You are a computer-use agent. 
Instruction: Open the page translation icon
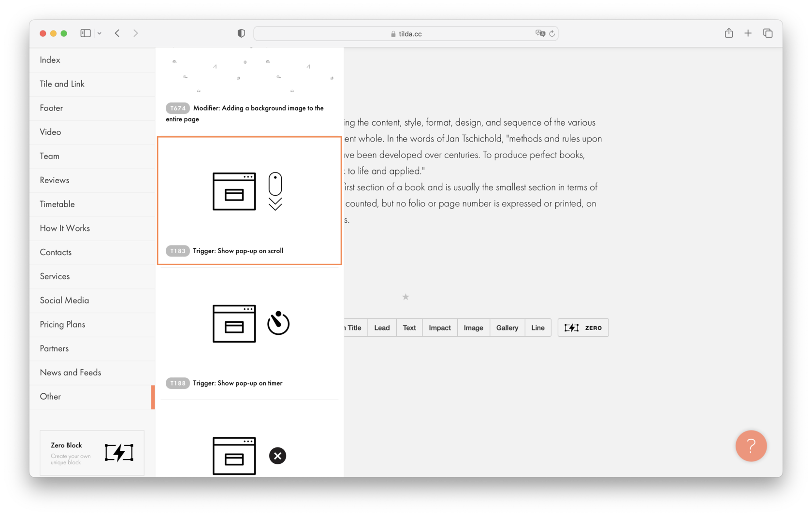pyautogui.click(x=540, y=33)
